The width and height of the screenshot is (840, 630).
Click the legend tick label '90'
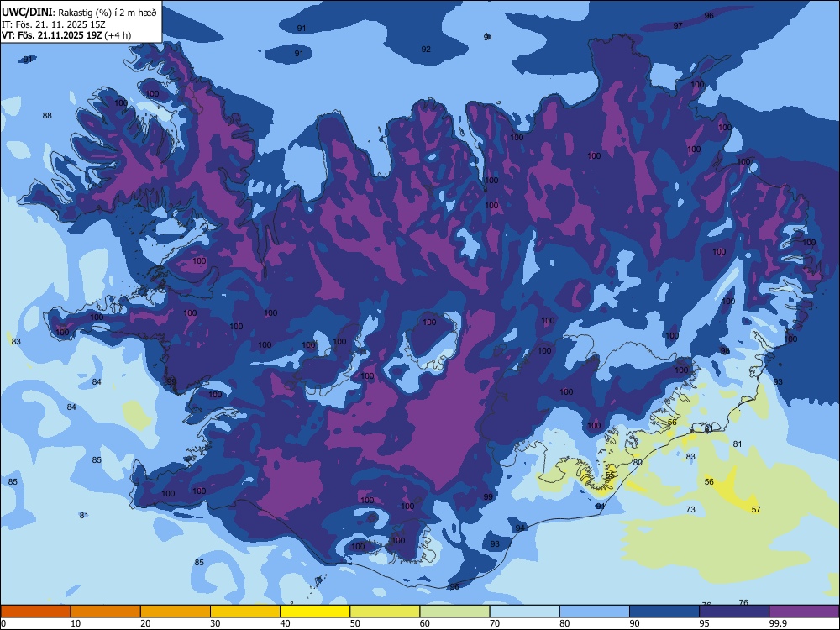click(x=635, y=623)
